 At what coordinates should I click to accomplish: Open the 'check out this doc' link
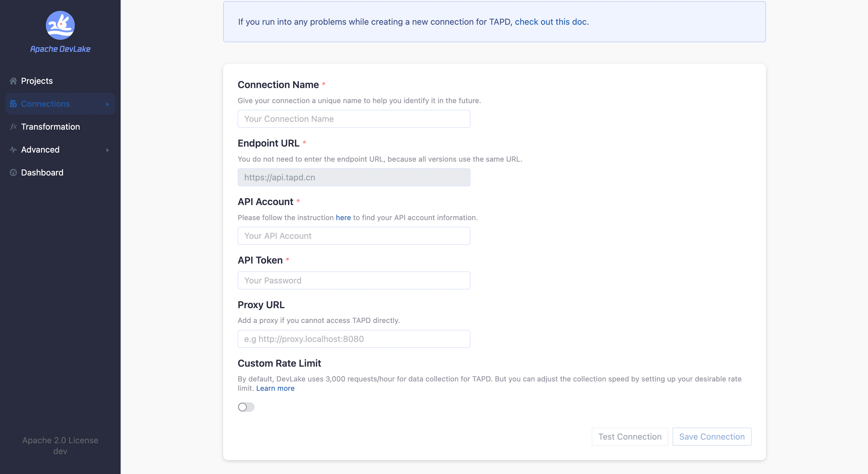pyautogui.click(x=551, y=22)
